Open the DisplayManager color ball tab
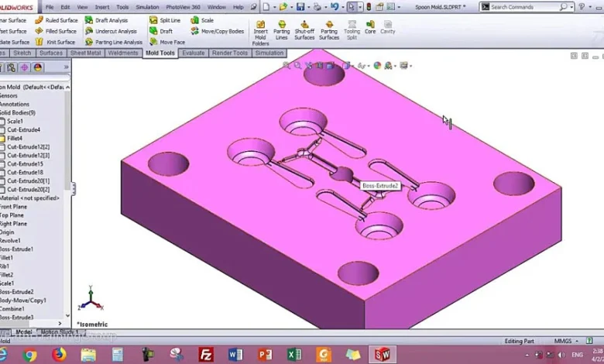 (37, 68)
